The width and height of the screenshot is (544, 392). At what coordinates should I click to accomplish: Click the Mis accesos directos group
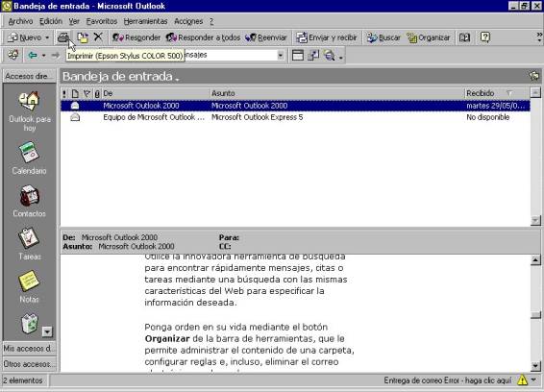coord(30,349)
